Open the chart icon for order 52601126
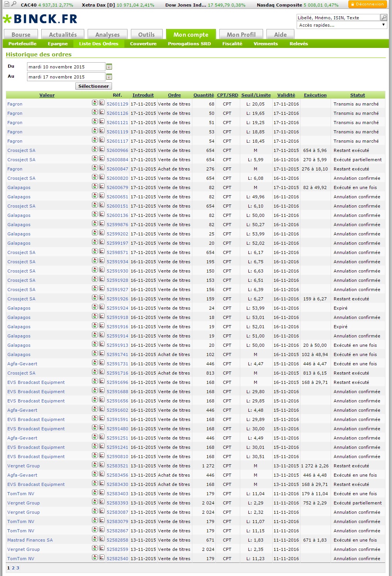 [102, 112]
